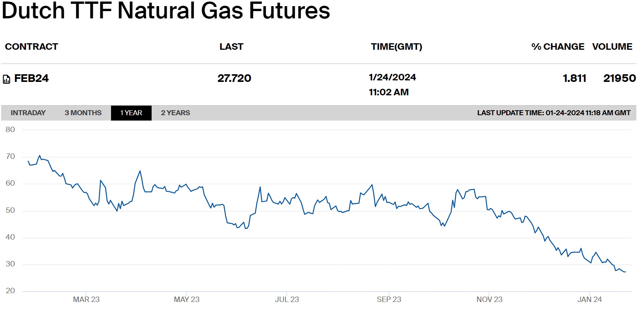Select the 1 YEAR tab
Screen dimensions: 644x310
[x=131, y=113]
